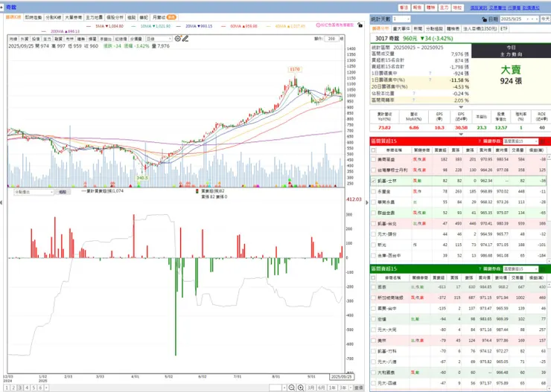Click the zoom out magnifier icon
Image resolution: width=551 pixels, height=392 pixels.
click(292, 388)
